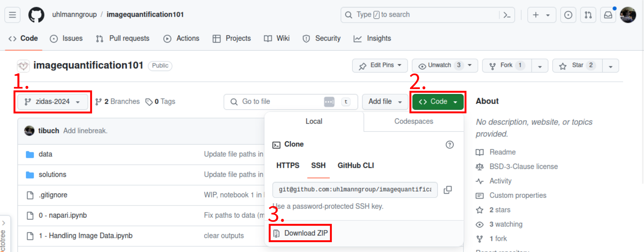The width and height of the screenshot is (644, 252).
Task: Open the Activity link
Action: pos(501,181)
